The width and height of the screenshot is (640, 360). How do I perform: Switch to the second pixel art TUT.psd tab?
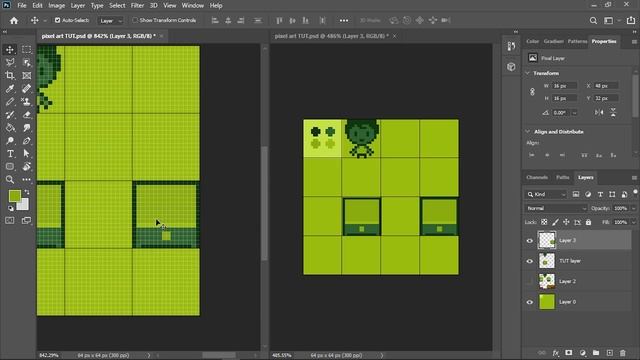[331, 36]
